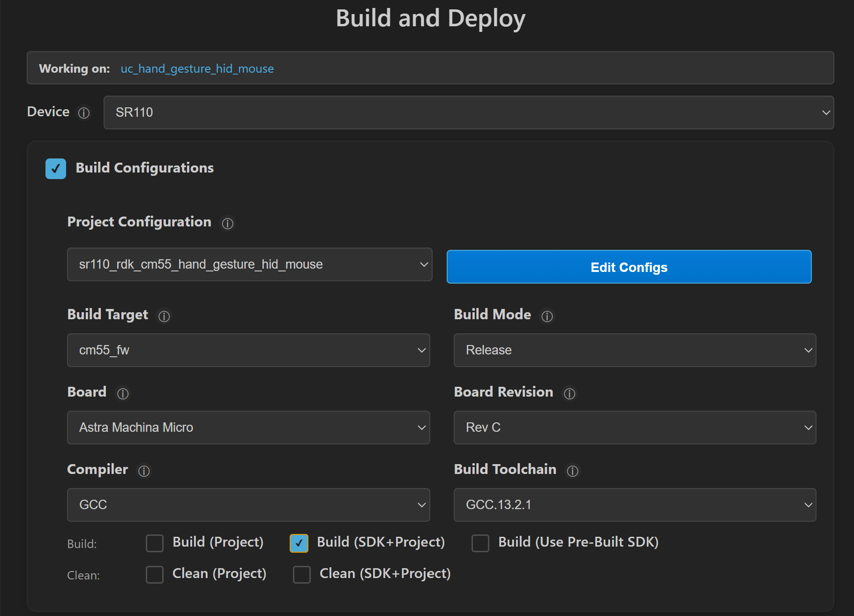Click the Build Mode info icon
Image resolution: width=854 pixels, height=616 pixels.
tap(547, 316)
